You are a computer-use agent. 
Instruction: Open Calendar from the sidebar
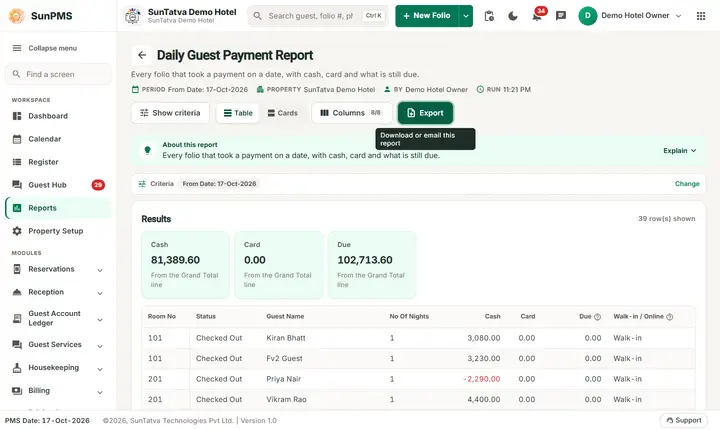(58, 139)
